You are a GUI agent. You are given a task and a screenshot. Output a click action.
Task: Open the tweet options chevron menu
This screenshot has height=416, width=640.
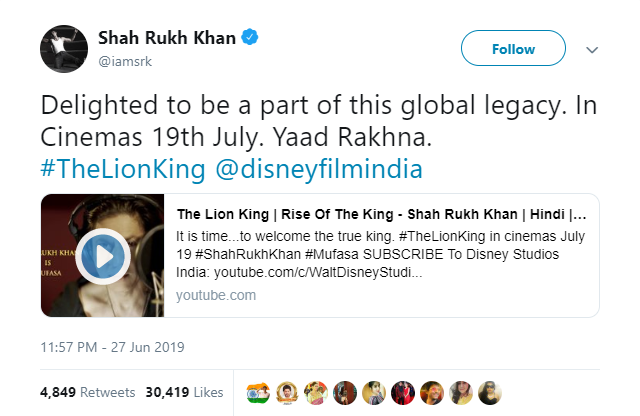[591, 49]
